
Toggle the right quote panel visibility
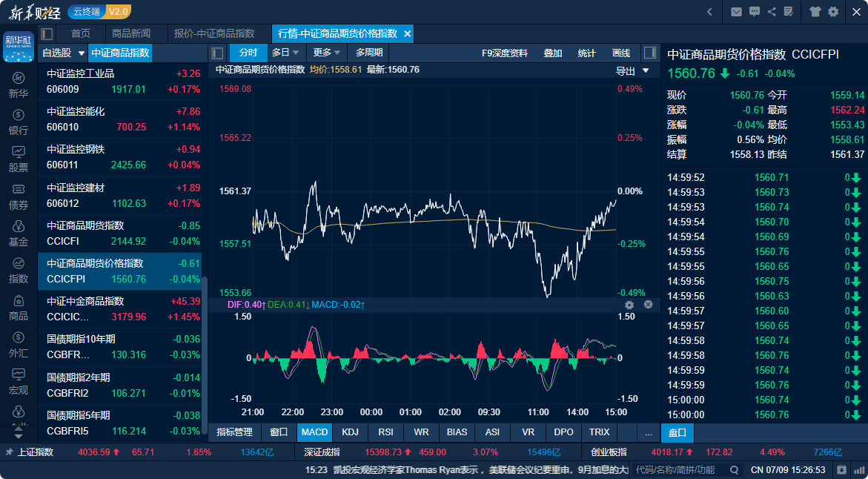tap(650, 53)
